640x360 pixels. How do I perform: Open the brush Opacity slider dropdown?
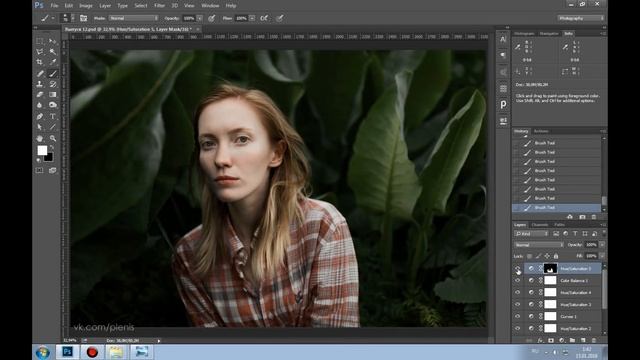(200, 18)
